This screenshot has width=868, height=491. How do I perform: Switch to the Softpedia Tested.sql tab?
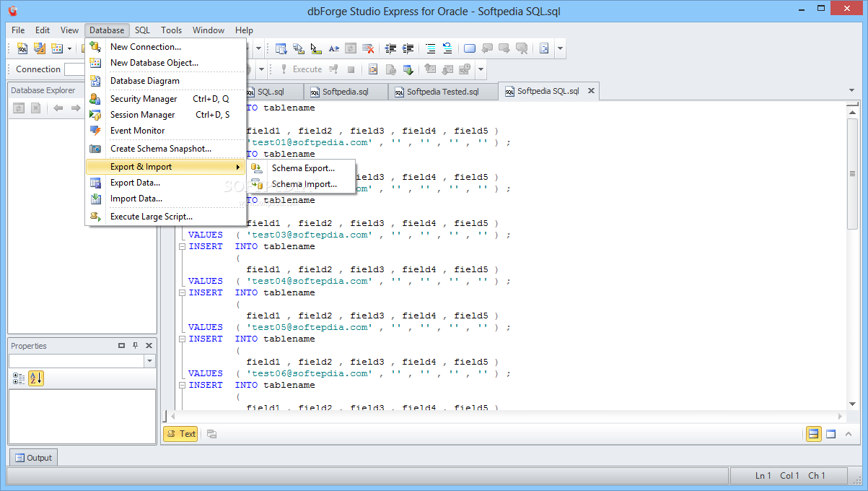click(x=443, y=92)
